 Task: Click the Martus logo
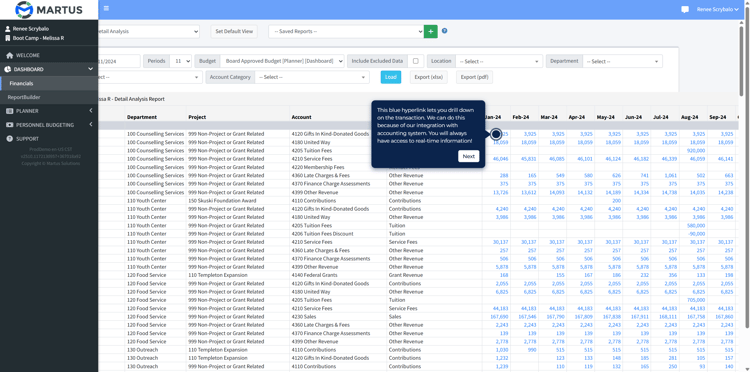(49, 10)
